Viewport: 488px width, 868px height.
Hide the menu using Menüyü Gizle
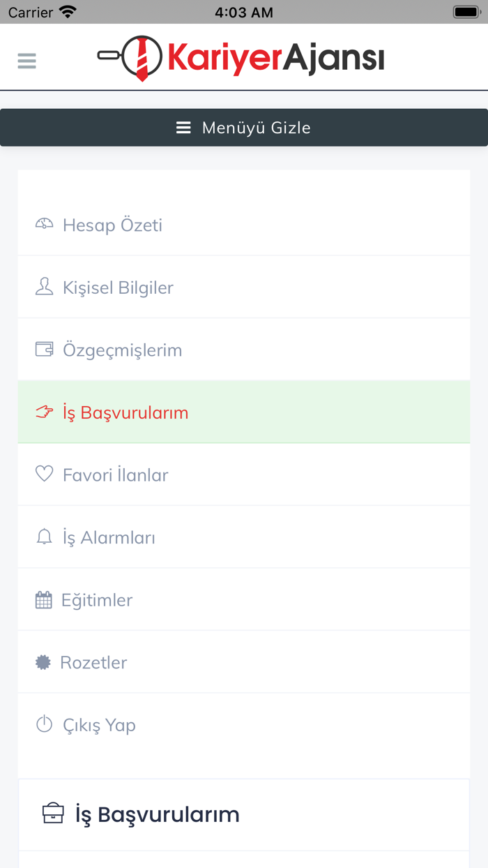(244, 127)
